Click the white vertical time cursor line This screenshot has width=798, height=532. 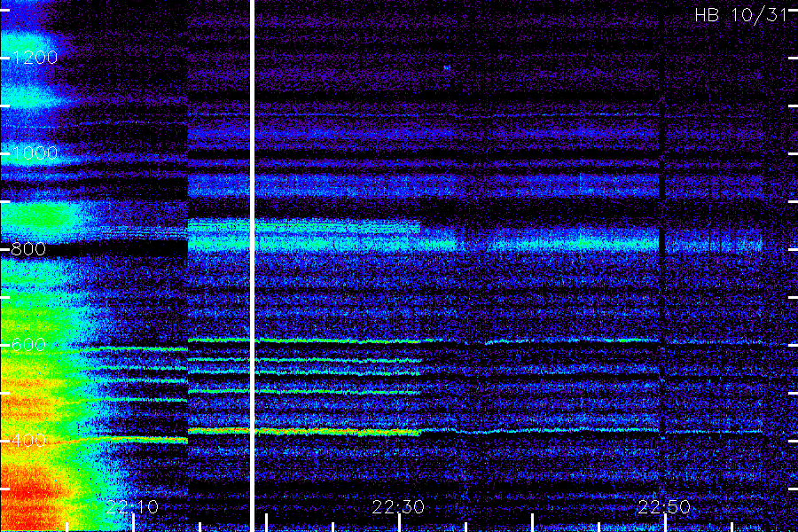[252, 266]
